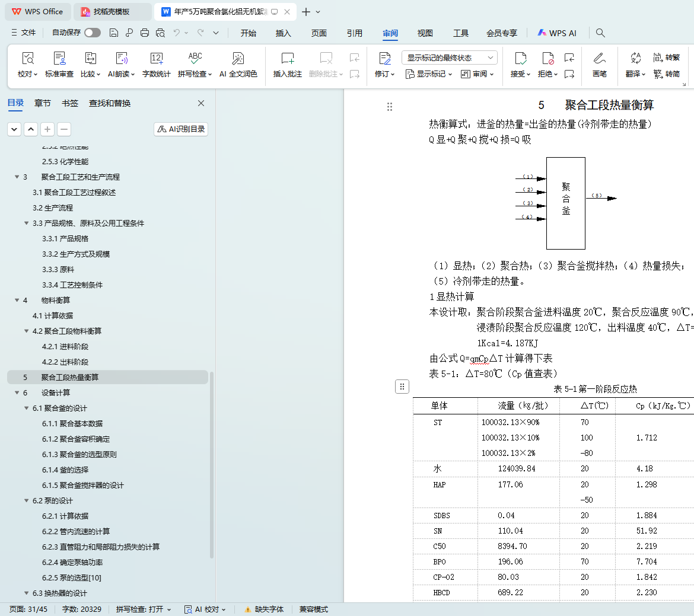Select the 画笔 pen tool
The image size is (694, 616).
[x=600, y=59]
